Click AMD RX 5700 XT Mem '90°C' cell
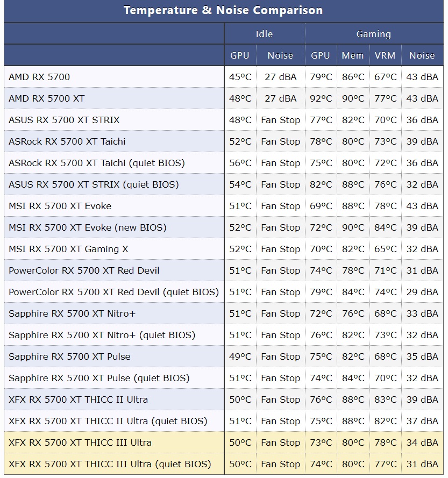 (x=353, y=98)
